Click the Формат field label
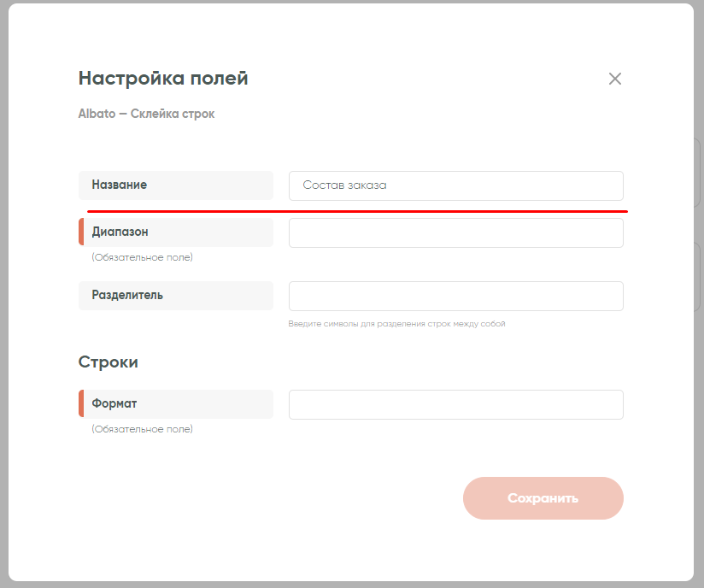704x588 pixels. point(114,403)
